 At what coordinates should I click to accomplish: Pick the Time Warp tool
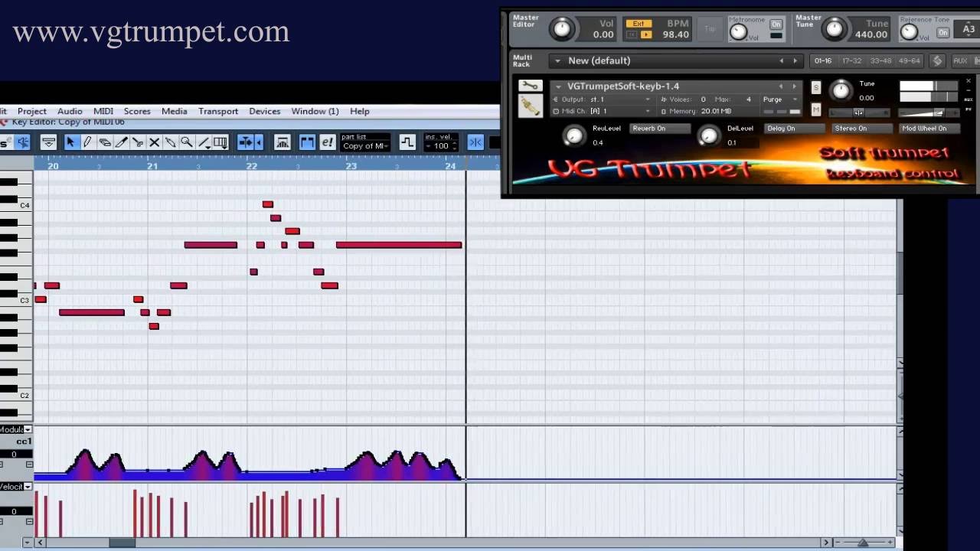pyautogui.click(x=220, y=142)
